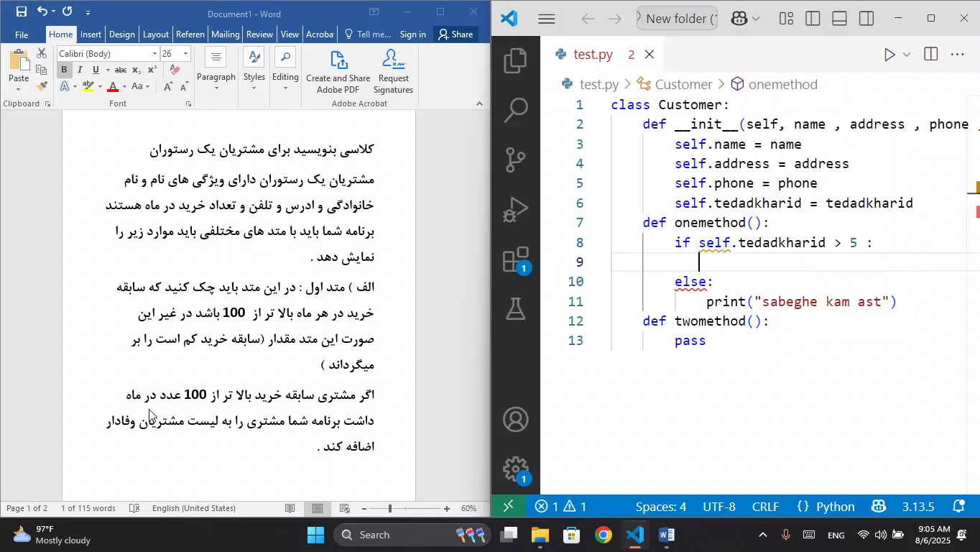The width and height of the screenshot is (980, 552).
Task: Expand the Paste options arrow
Action: (18, 90)
